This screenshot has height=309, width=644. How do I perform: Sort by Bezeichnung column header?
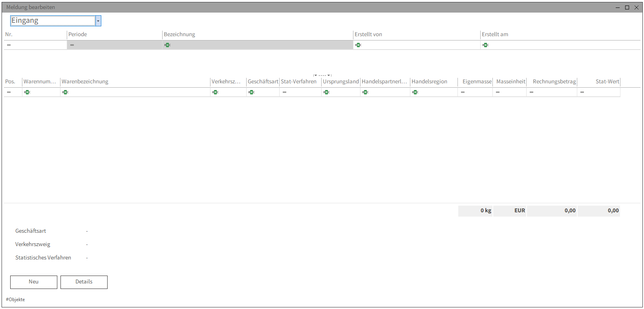point(258,35)
